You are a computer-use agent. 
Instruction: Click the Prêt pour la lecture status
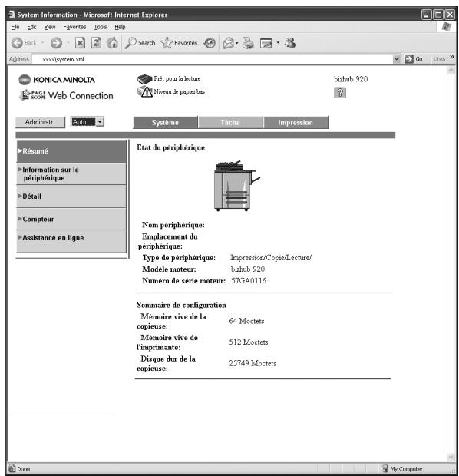point(177,78)
